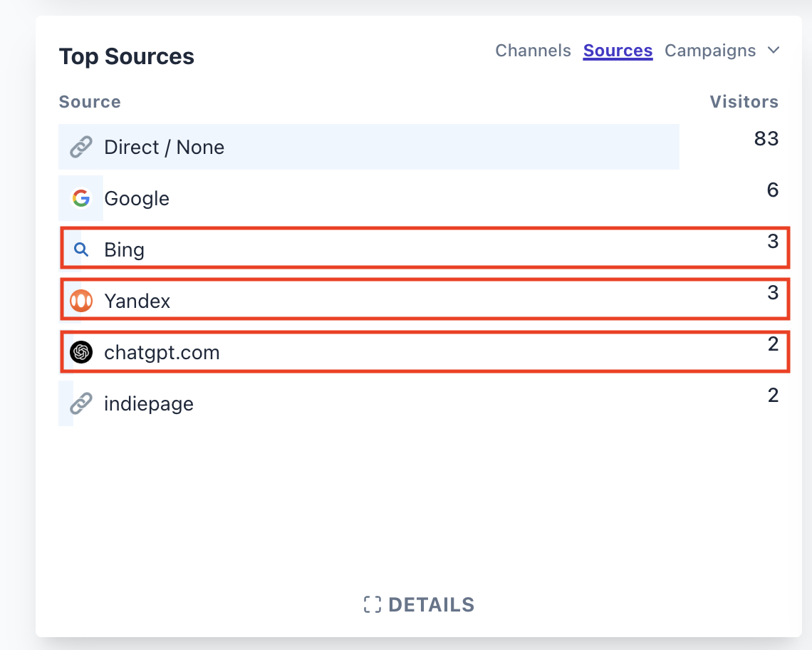This screenshot has width=812, height=650.
Task: Select the Sources tab
Action: 618,51
